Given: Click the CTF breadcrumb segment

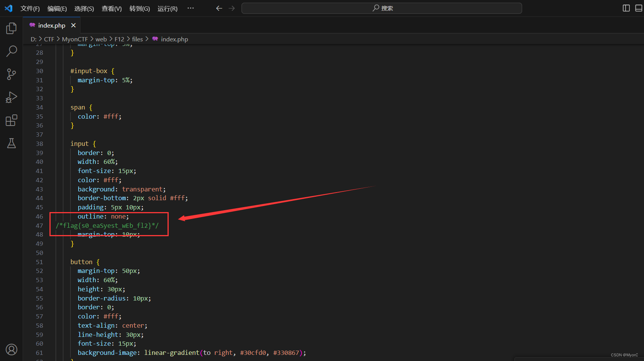Looking at the screenshot, I should (x=49, y=39).
